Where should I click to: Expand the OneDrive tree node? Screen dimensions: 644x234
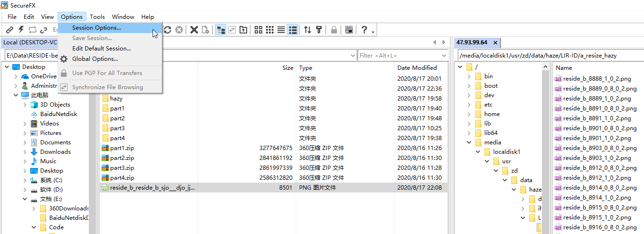(x=16, y=76)
